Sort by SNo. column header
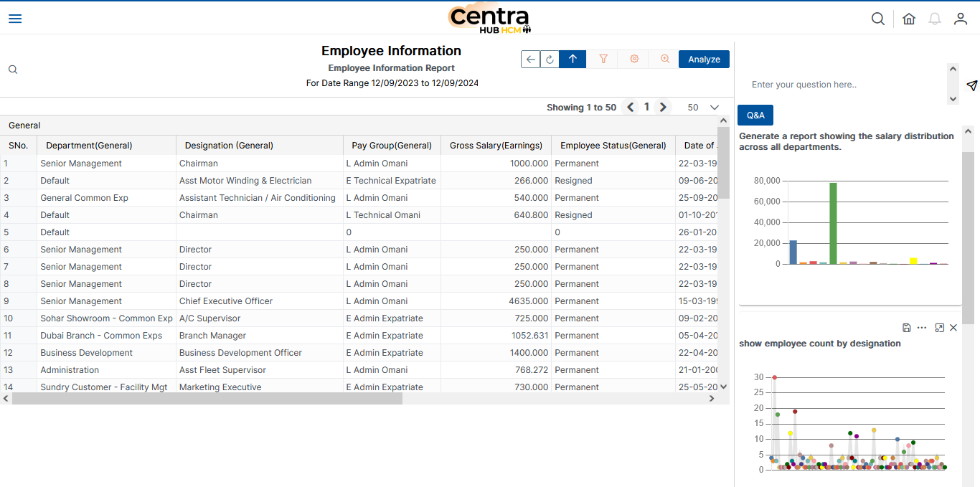 tap(18, 146)
